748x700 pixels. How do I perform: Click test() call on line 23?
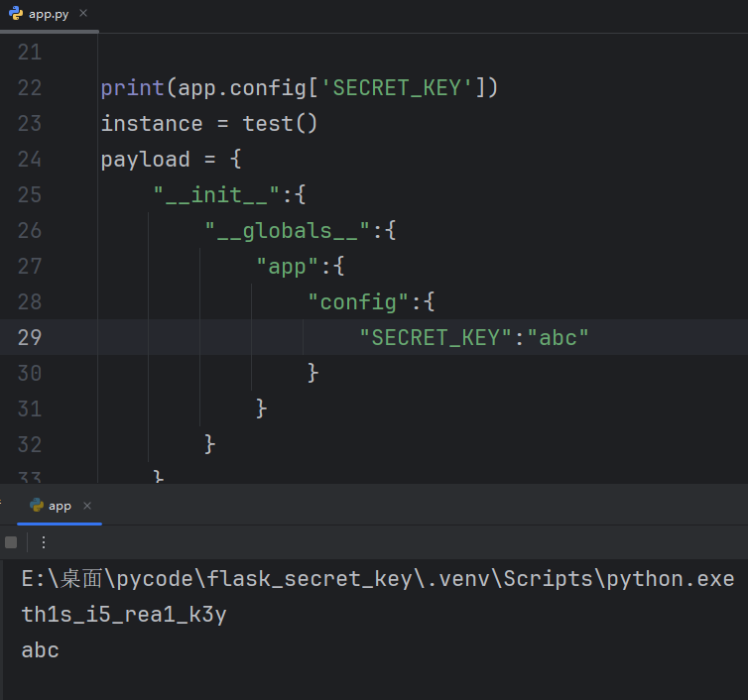pyautogui.click(x=280, y=124)
